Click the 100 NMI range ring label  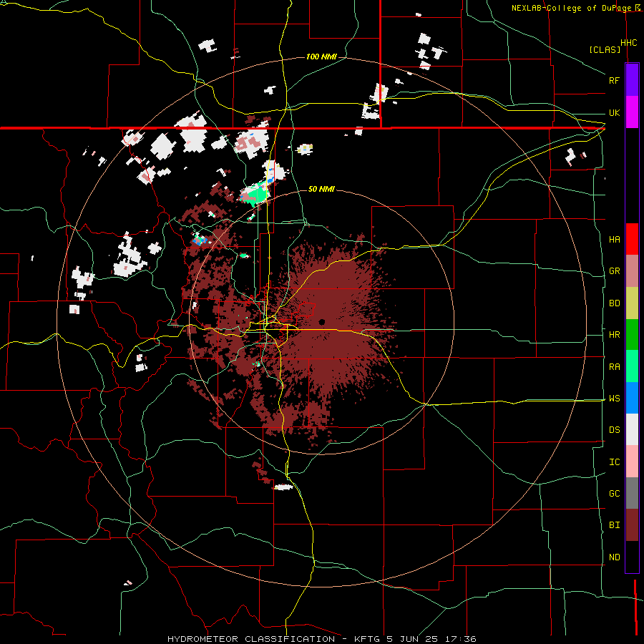(x=321, y=57)
